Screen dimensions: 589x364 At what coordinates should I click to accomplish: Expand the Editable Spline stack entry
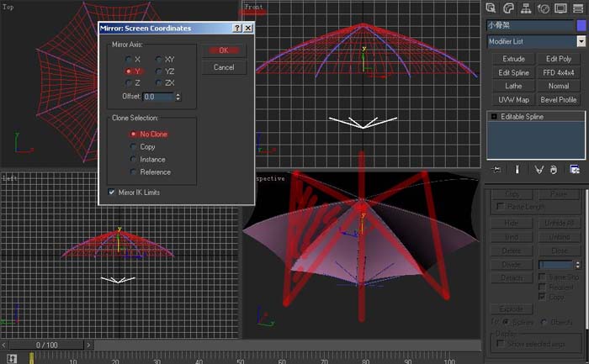(x=494, y=117)
